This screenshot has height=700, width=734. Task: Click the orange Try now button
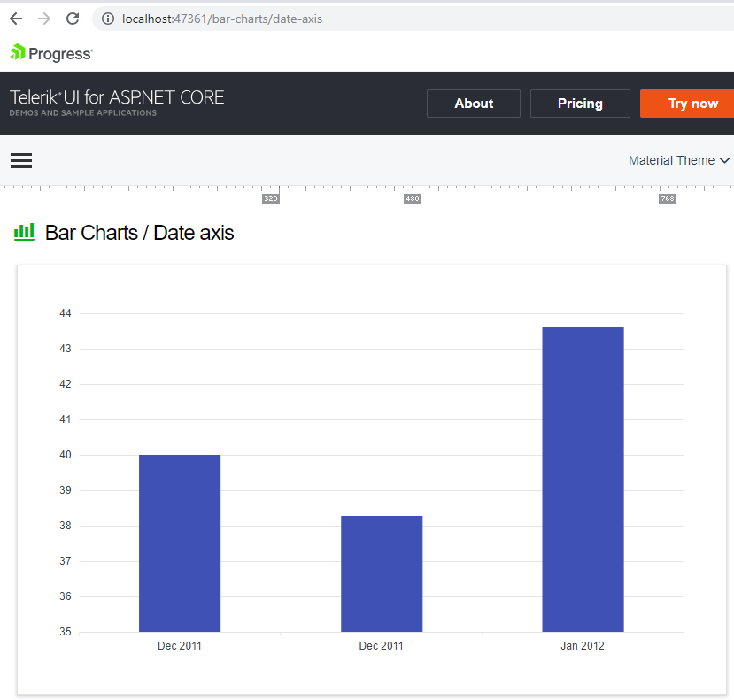[688, 104]
